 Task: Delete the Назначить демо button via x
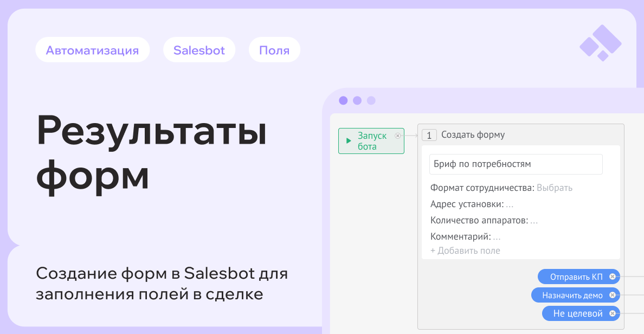pos(613,295)
